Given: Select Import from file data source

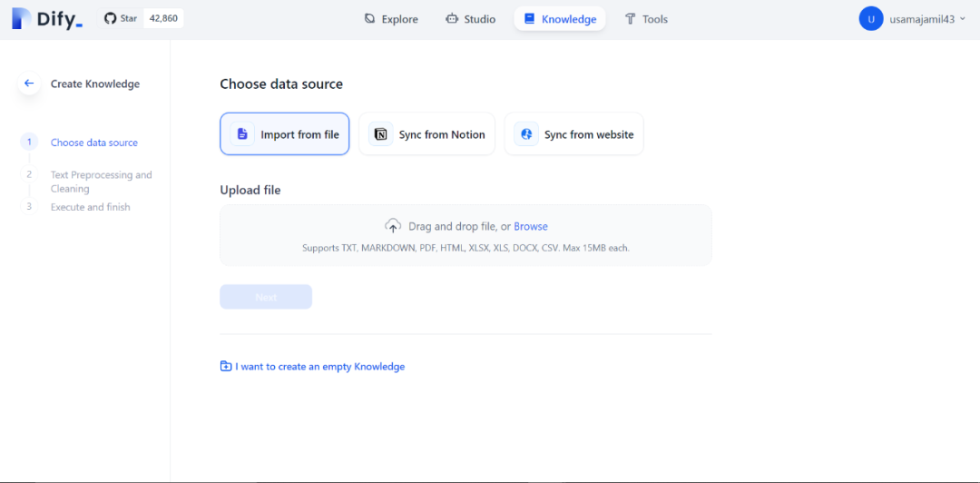Looking at the screenshot, I should (x=285, y=134).
